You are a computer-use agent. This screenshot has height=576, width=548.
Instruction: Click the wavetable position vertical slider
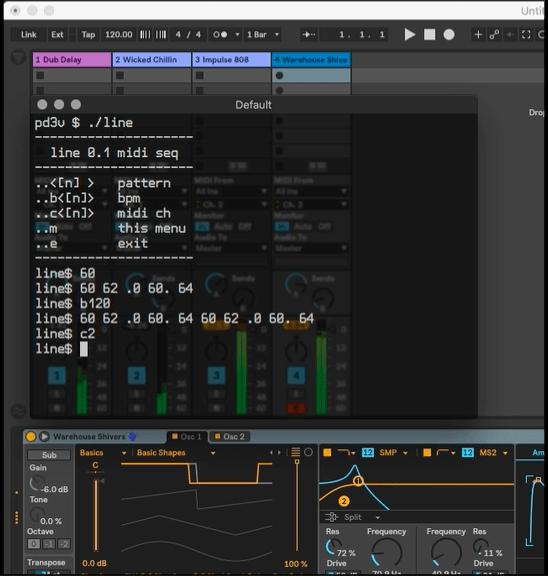tap(297, 505)
